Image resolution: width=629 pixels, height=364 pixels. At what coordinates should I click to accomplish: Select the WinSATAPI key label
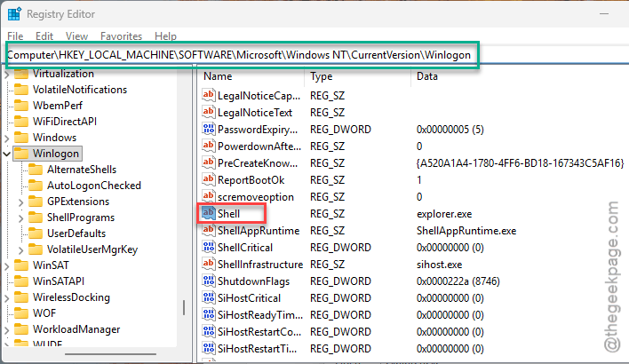[x=59, y=281]
